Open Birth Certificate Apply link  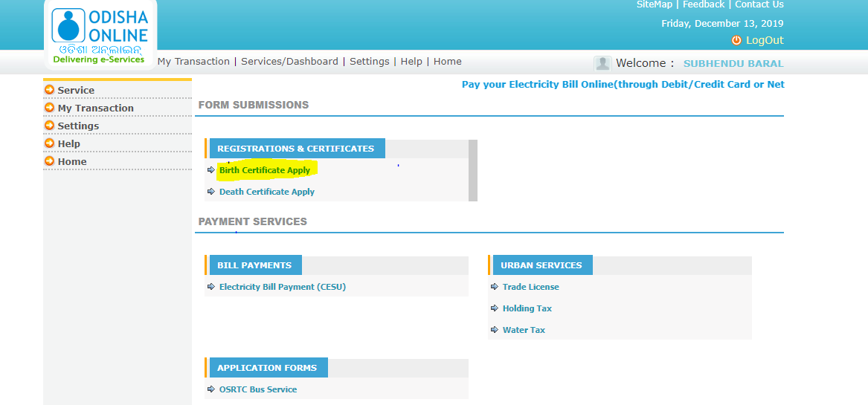[265, 170]
